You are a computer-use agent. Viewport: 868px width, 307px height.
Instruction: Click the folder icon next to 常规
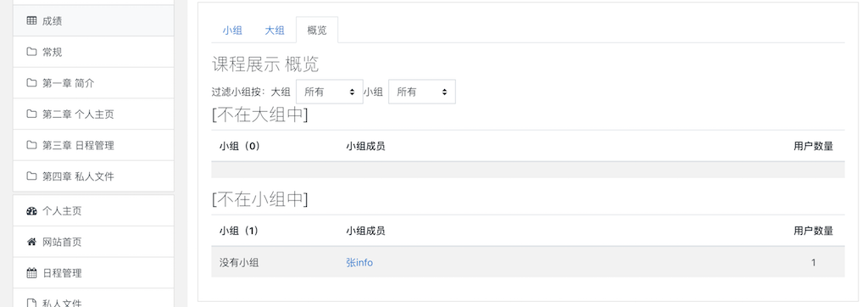(31, 52)
